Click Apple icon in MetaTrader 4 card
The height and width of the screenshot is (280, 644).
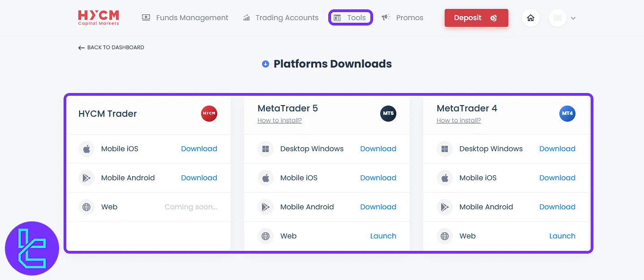pyautogui.click(x=445, y=178)
